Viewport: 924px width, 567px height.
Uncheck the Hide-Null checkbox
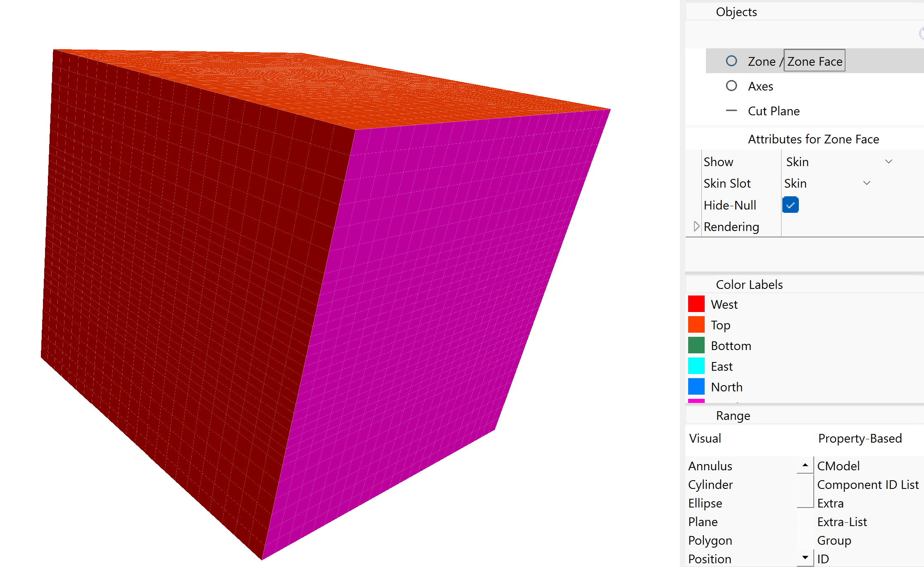pos(790,205)
